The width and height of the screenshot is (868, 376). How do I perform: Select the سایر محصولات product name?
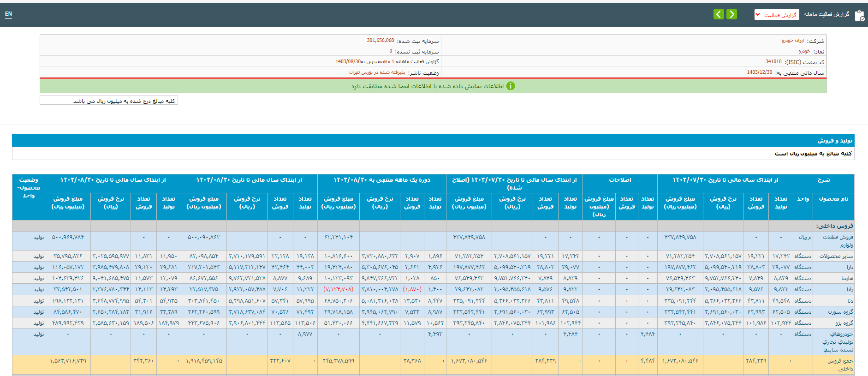coord(836,256)
